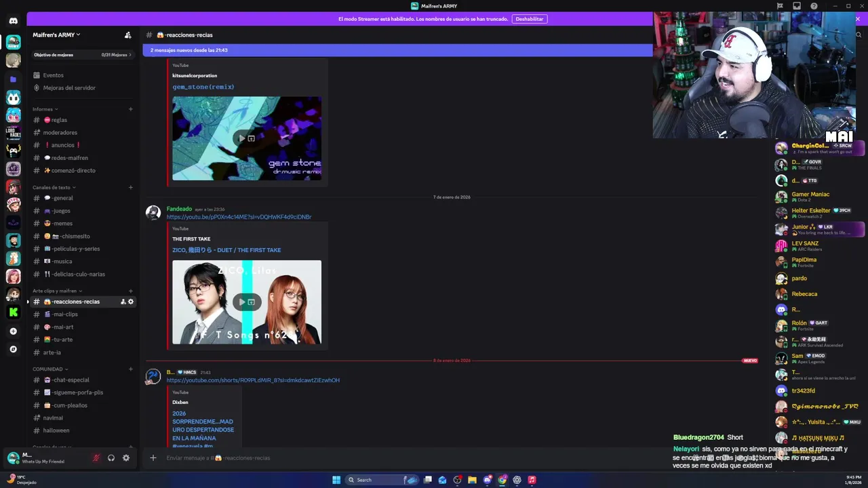The width and height of the screenshot is (868, 488).
Task: Open Fandeado user profile name
Action: click(179, 209)
